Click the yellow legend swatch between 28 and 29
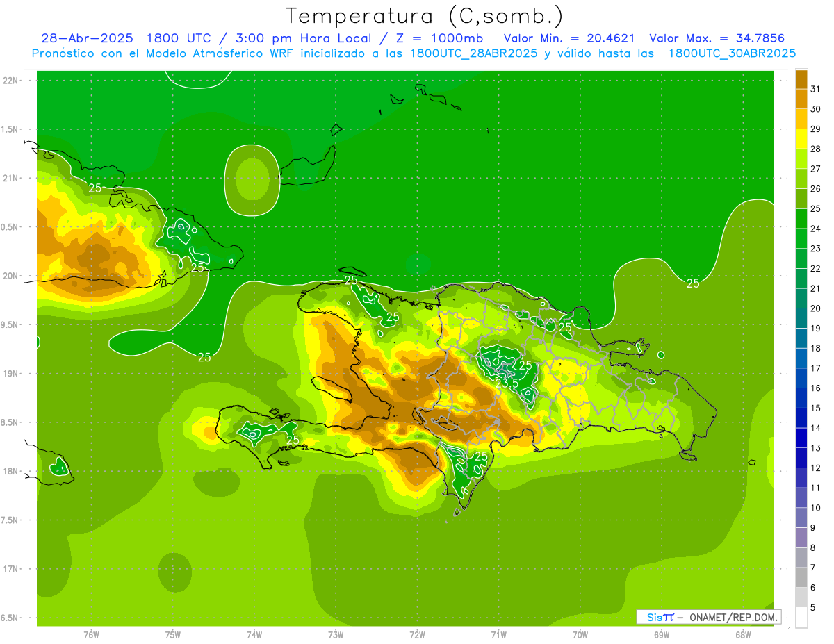The width and height of the screenshot is (834, 644). 801,138
